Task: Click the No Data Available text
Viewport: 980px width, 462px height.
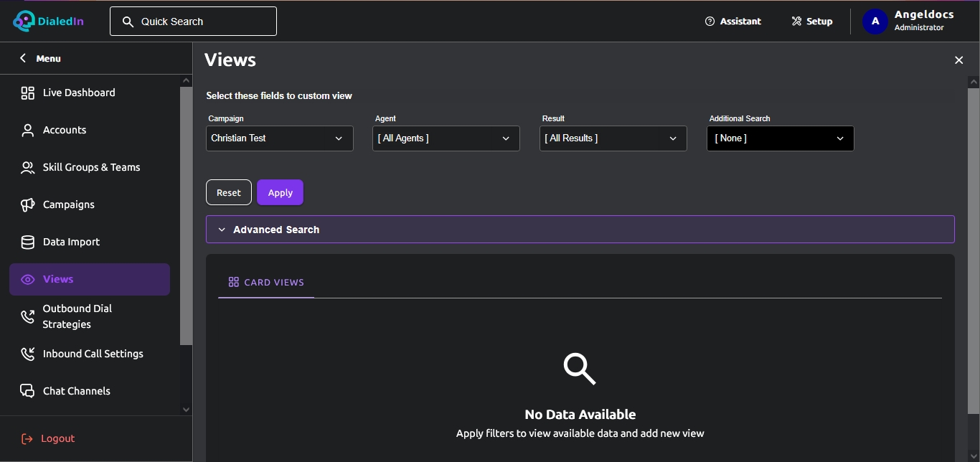Action: [580, 415]
